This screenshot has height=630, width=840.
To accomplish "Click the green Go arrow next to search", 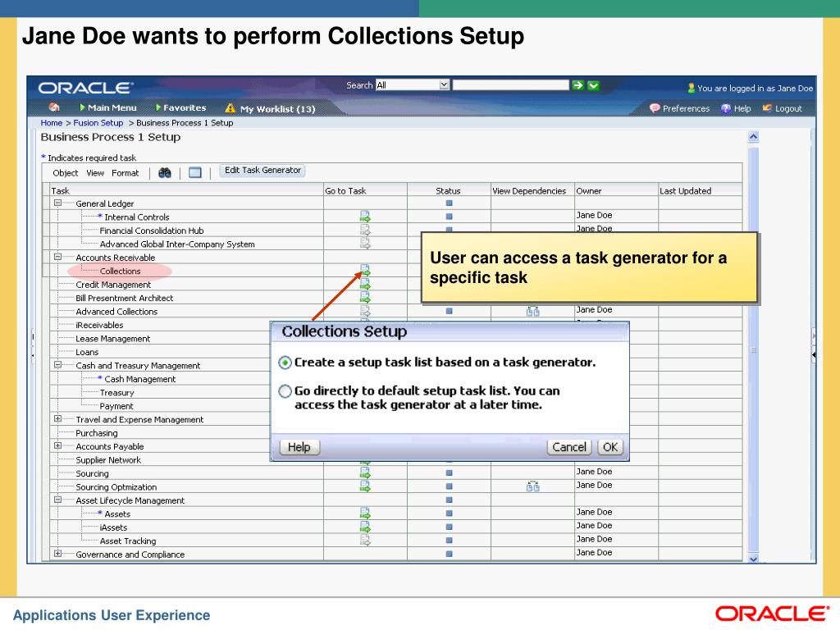I will click(577, 84).
